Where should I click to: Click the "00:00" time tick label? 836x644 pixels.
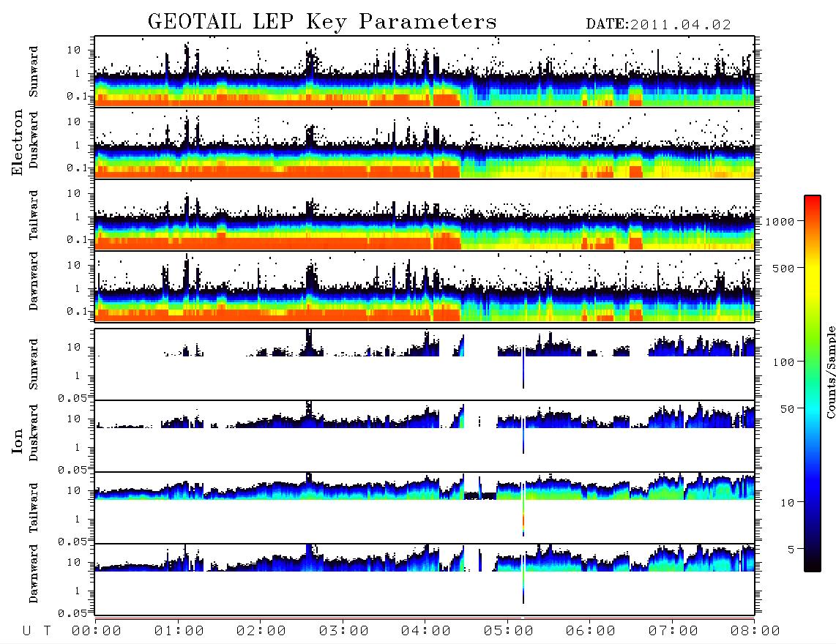click(97, 632)
